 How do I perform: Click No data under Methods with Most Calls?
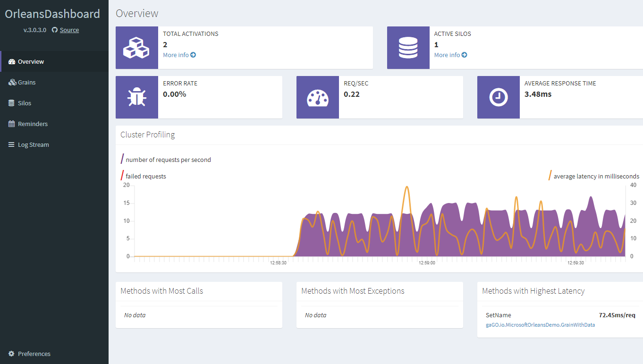[x=135, y=315]
